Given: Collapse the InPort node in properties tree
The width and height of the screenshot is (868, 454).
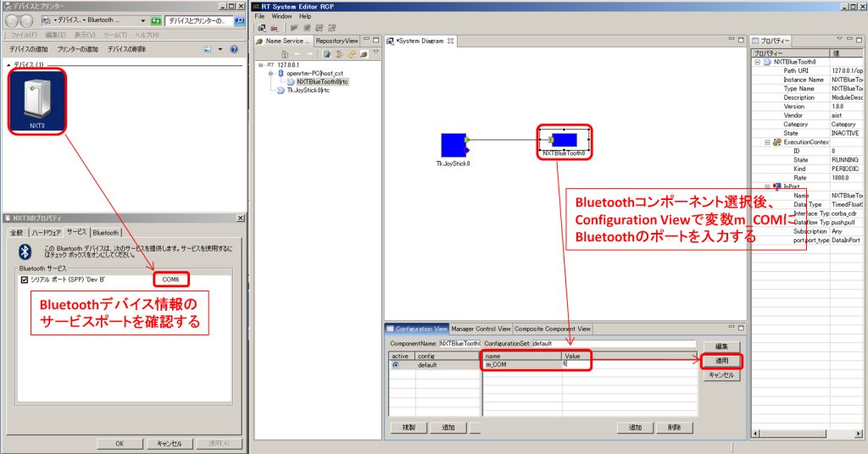Looking at the screenshot, I should [767, 186].
